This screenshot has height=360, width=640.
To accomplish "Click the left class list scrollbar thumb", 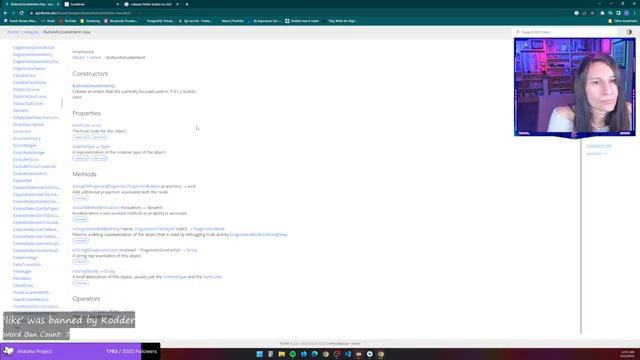I will click(x=62, y=102).
